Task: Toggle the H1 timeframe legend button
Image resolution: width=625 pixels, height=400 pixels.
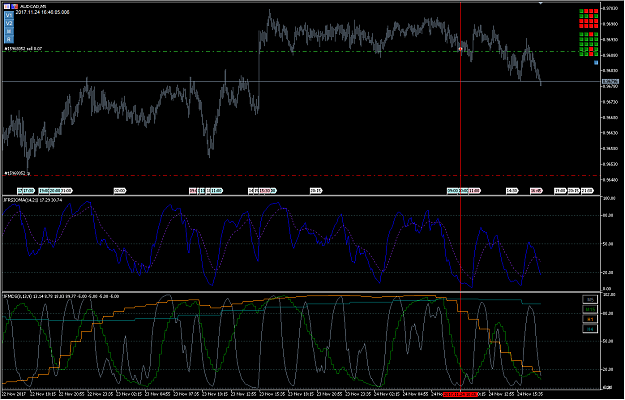Action: [590, 319]
